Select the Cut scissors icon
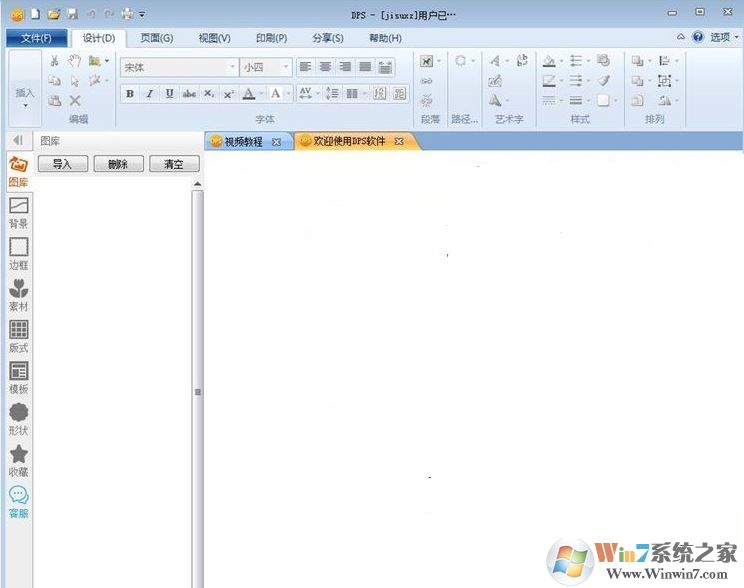744x588 pixels. pos(55,61)
